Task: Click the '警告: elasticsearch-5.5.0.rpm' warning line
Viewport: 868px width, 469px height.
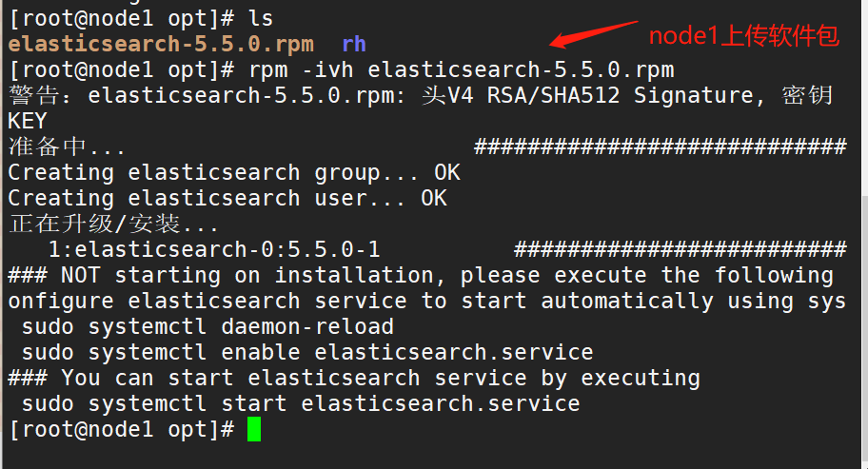Action: coord(421,96)
